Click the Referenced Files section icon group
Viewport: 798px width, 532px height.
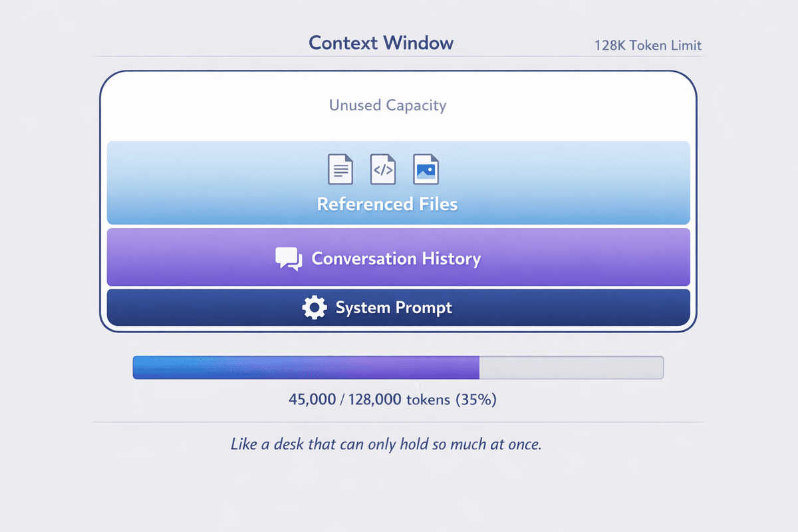(x=383, y=168)
